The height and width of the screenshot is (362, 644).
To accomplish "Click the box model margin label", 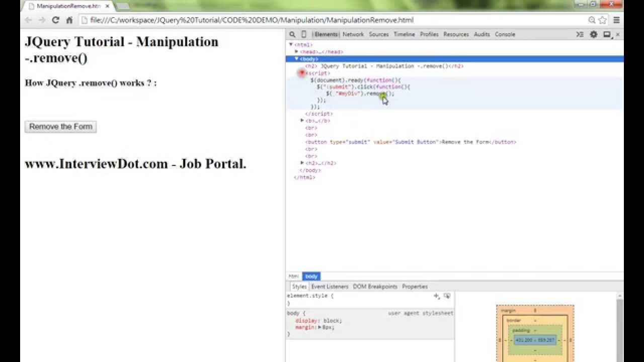I will pyautogui.click(x=508, y=311).
